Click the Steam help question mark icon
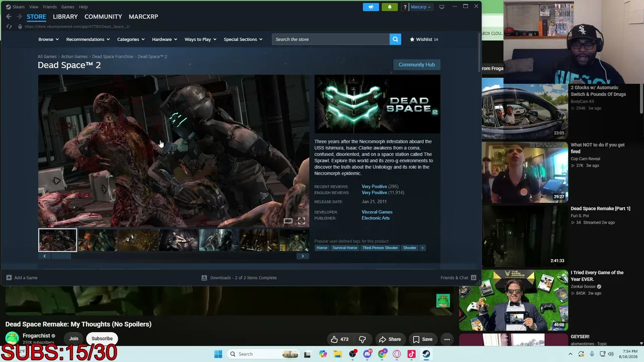Image resolution: width=644 pixels, height=362 pixels. click(405, 7)
